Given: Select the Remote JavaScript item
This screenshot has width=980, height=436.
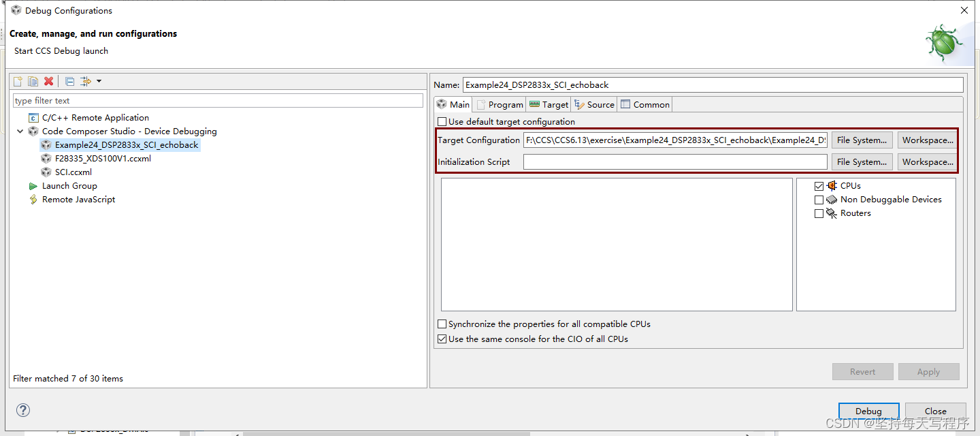Looking at the screenshot, I should 78,200.
